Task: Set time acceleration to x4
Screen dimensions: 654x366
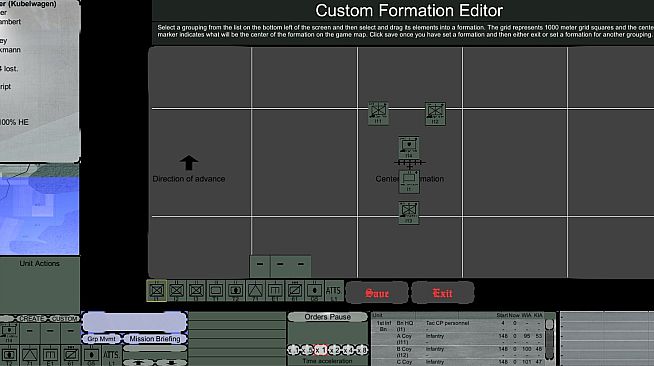Action: tap(348, 350)
